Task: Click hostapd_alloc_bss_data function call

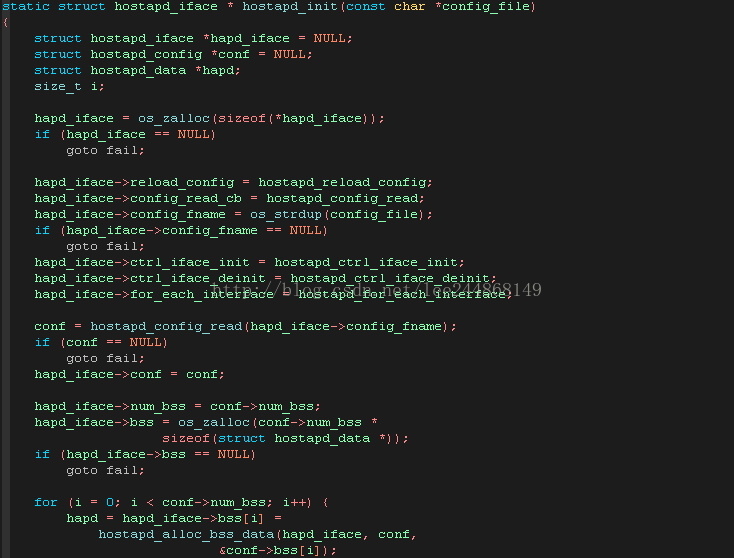Action: tap(186, 535)
